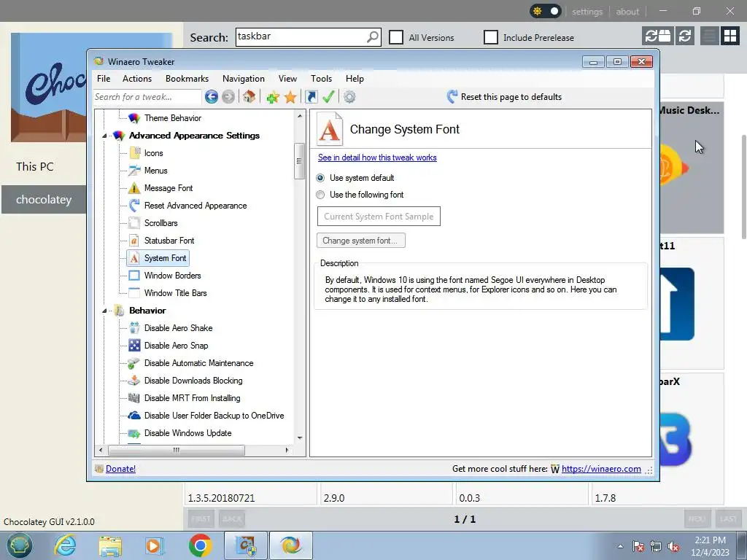This screenshot has height=560, width=747.
Task: Click the Action Center flag tray icon
Action: coord(638,547)
